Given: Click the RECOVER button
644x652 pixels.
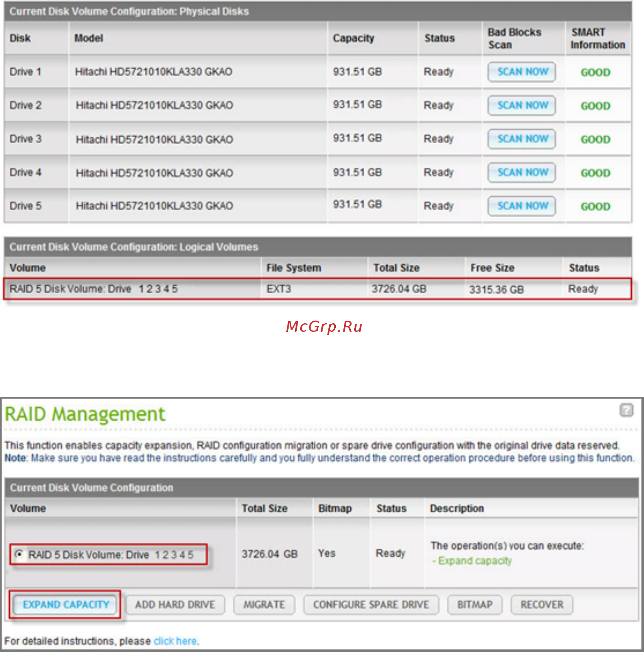Looking at the screenshot, I should pos(542,605).
